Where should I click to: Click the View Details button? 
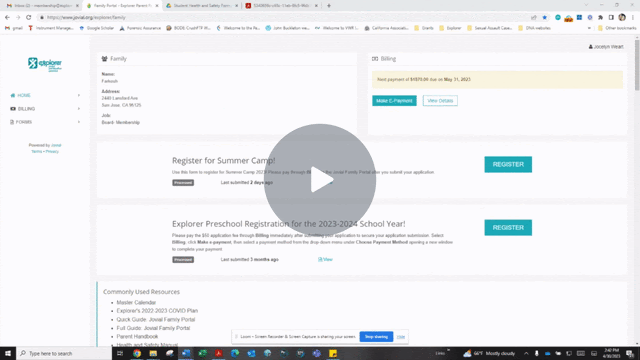[x=440, y=101]
